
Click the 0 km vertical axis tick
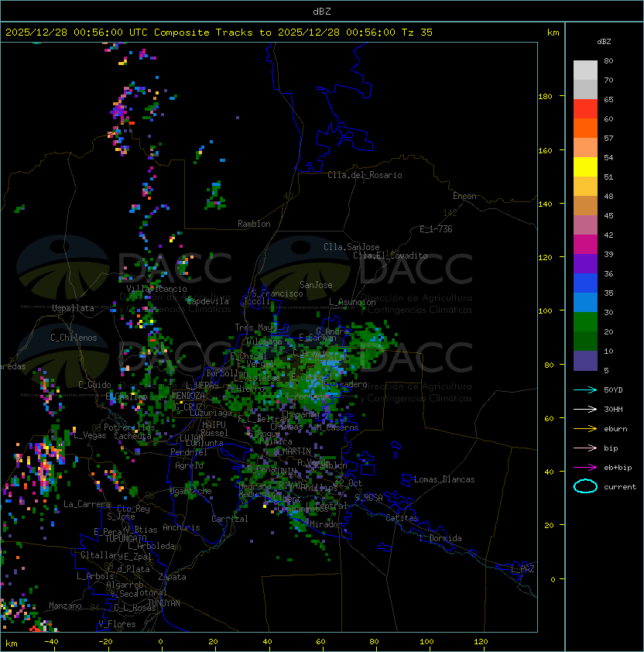553,580
